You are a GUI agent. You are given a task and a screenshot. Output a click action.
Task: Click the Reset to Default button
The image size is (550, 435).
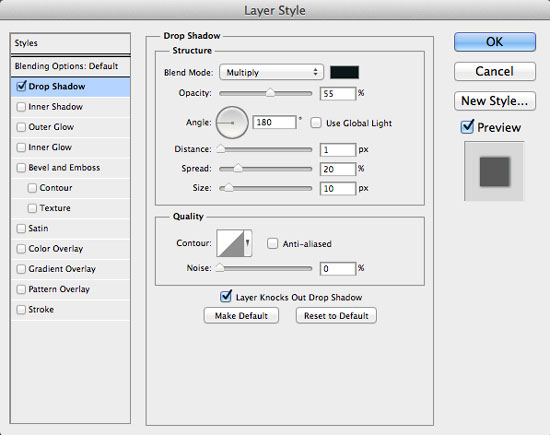(x=336, y=316)
